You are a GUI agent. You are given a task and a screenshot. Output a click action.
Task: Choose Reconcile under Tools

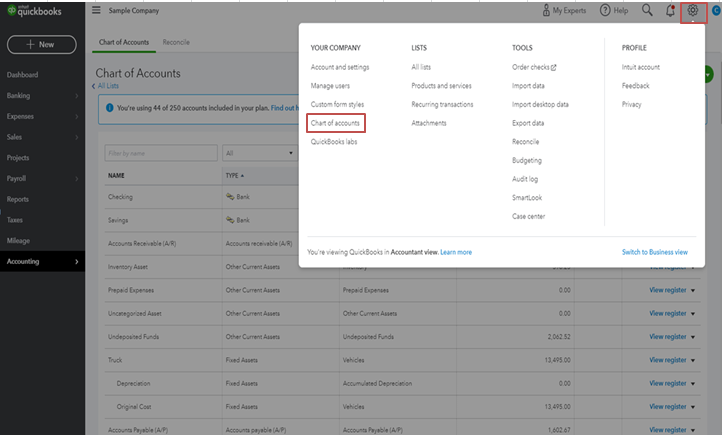[525, 142]
